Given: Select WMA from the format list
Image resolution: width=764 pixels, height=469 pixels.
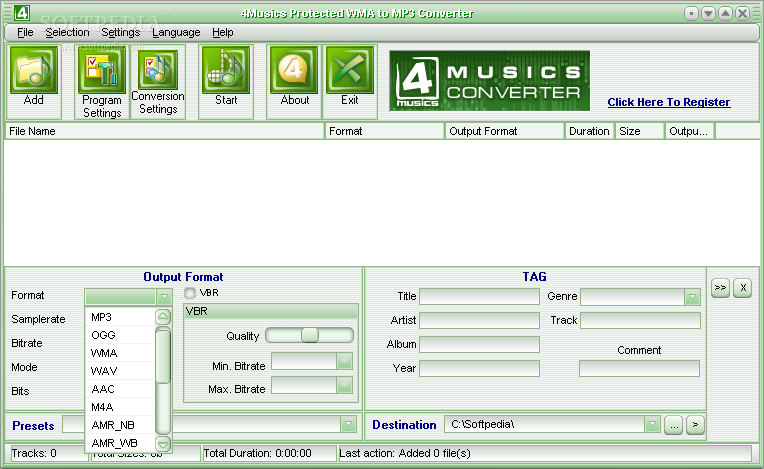Looking at the screenshot, I should click(120, 353).
